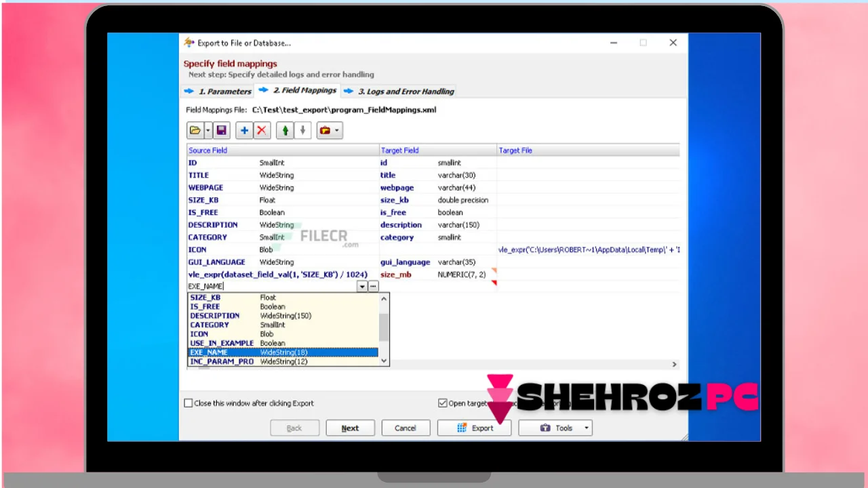Expand the arrow next to the open folder icon

(x=208, y=131)
